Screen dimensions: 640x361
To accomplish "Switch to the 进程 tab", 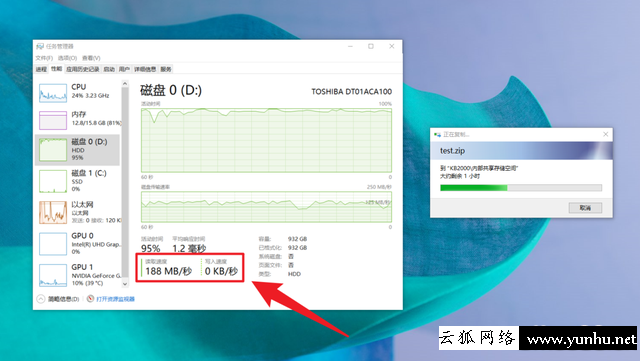I will pos(41,69).
